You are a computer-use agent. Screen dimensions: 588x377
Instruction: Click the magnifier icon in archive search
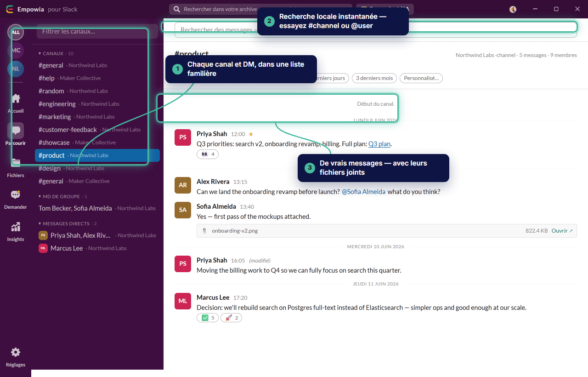click(177, 9)
